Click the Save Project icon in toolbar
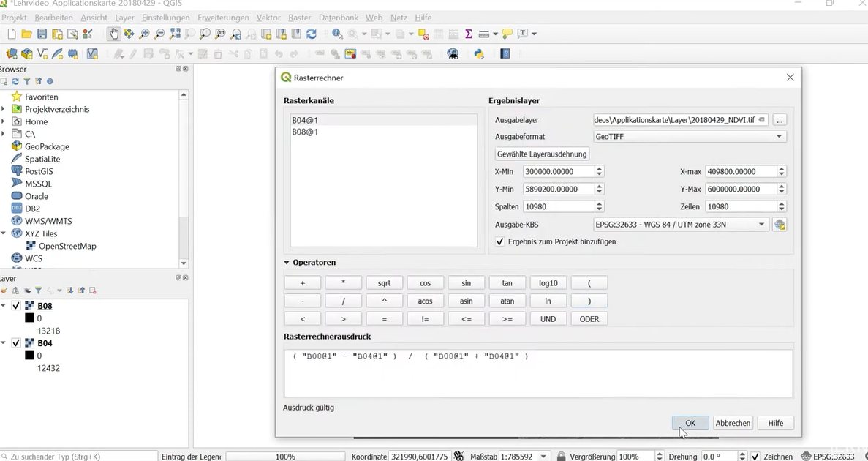This screenshot has height=461, width=868. click(42, 34)
